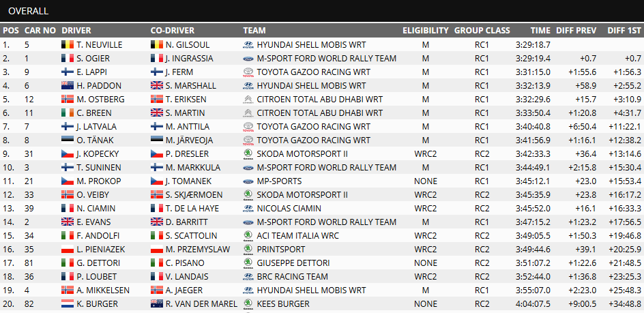This screenshot has height=313, width=644.
Task: Click driver name M. PROKOP
Action: click(x=98, y=181)
